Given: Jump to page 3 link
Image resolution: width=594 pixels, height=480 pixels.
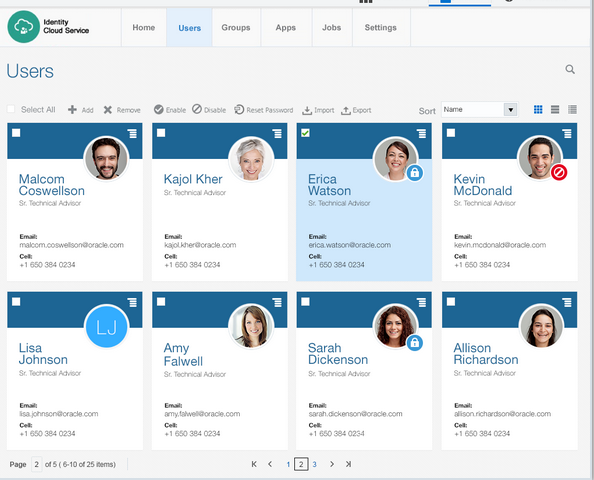Looking at the screenshot, I should click(x=314, y=464).
